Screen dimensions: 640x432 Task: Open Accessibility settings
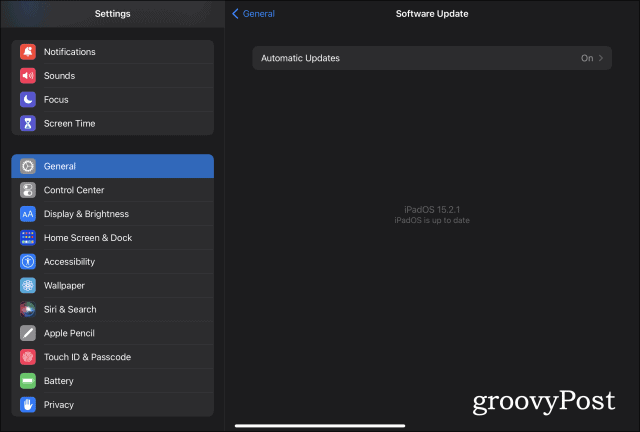pos(113,262)
